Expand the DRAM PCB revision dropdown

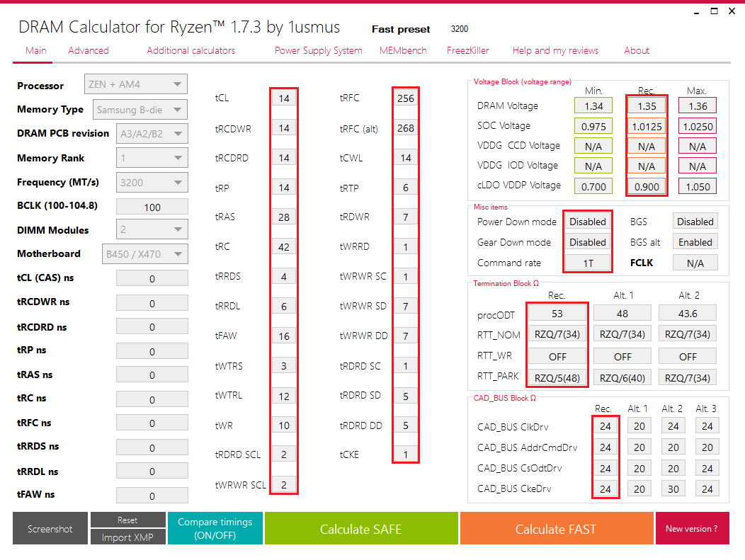pos(152,134)
